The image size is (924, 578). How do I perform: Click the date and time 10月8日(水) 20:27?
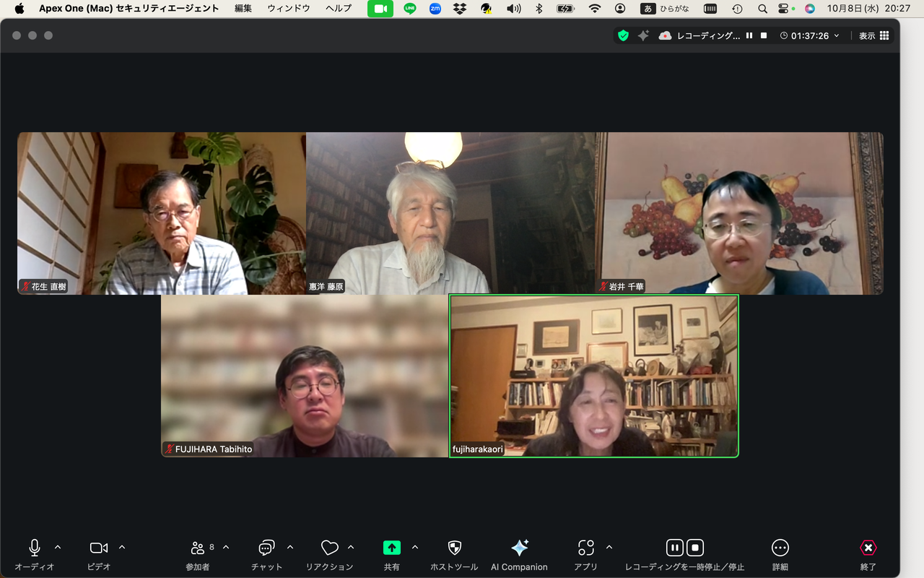[x=869, y=9]
